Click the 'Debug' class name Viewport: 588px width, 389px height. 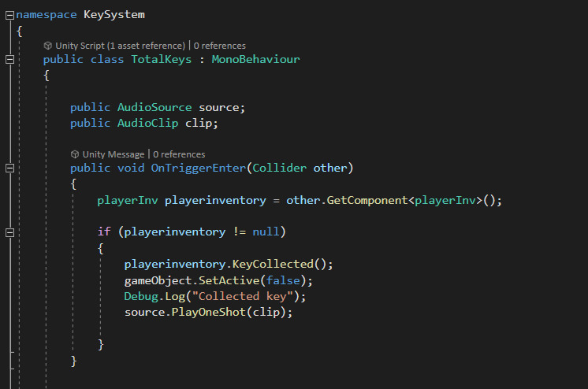click(x=141, y=296)
